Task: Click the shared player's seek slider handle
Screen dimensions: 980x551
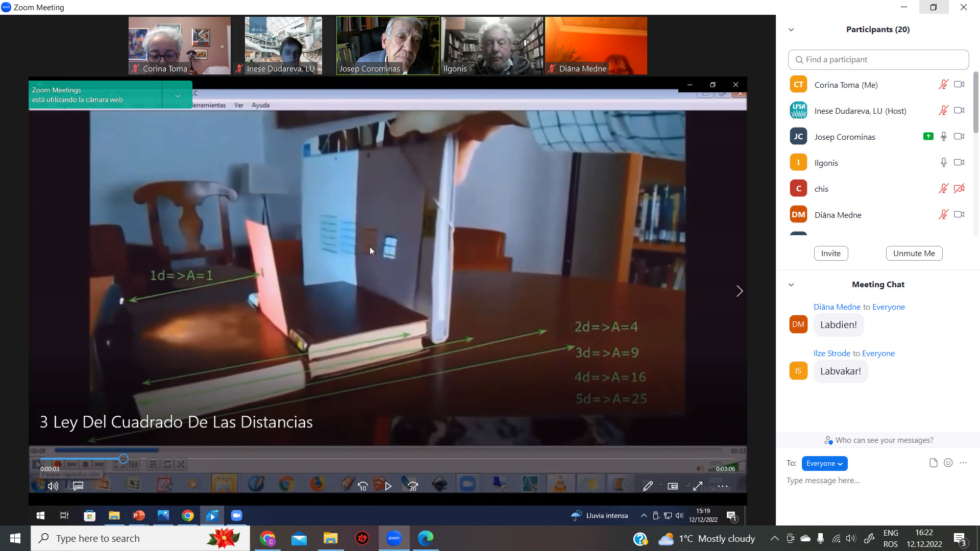Action: tap(123, 459)
